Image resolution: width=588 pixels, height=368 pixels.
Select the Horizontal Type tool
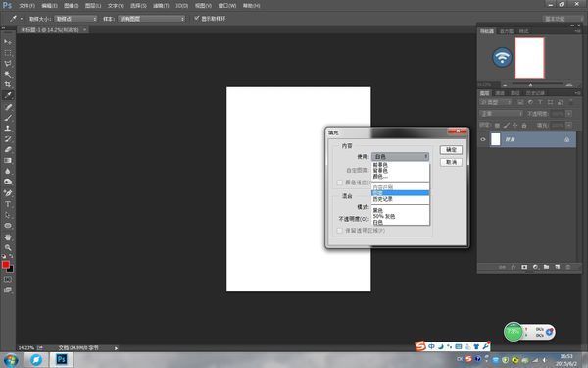[x=8, y=204]
